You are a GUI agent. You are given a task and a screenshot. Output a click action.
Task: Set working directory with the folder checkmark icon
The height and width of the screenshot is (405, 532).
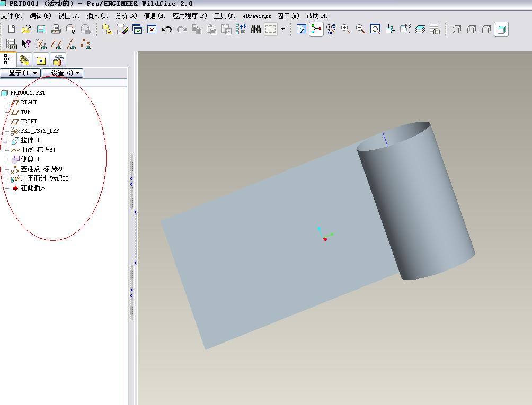(107, 29)
